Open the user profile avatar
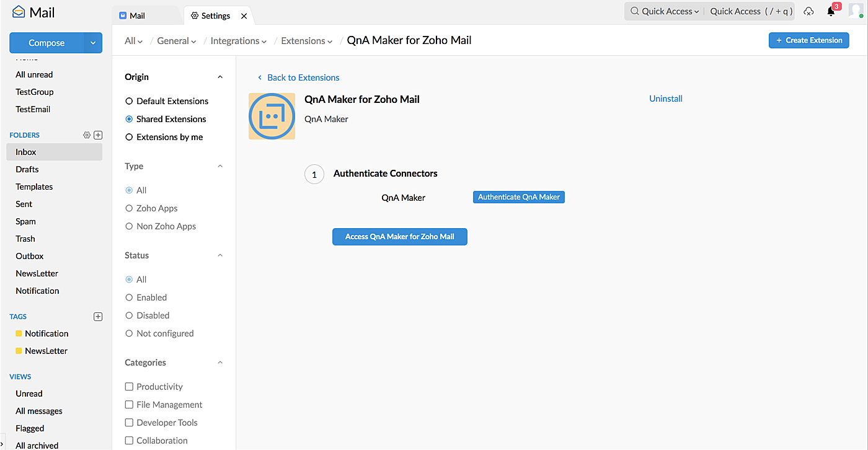Screen dimensions: 868x450 pos(856,11)
